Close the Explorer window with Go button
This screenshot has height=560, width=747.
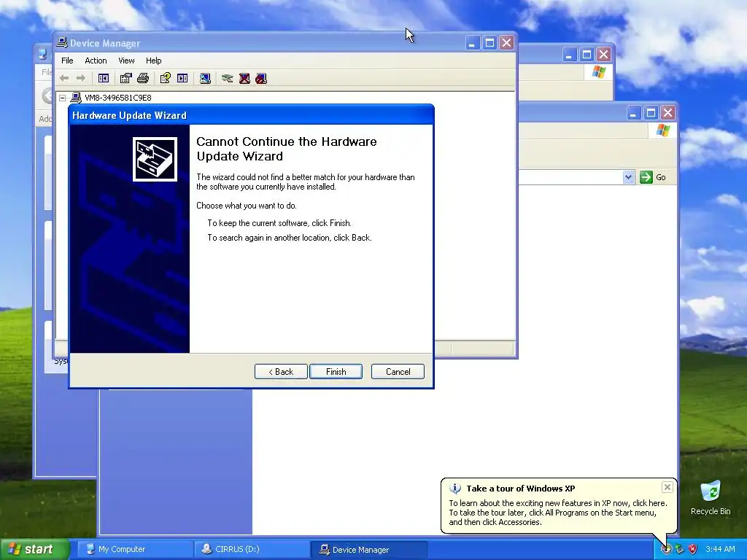point(668,113)
